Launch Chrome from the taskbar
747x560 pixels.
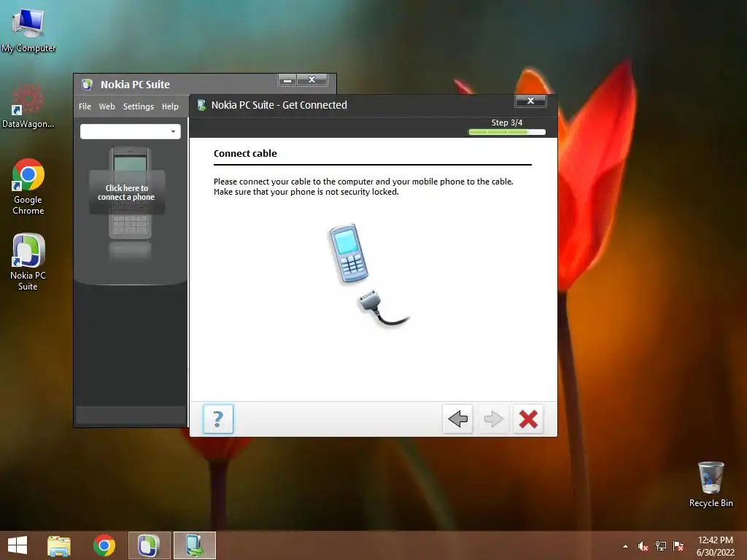click(104, 545)
